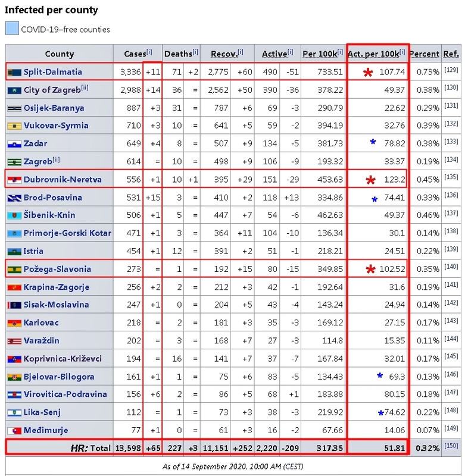Open the Virovitica-Podravina county link
465x476 pixels.
pos(65,394)
